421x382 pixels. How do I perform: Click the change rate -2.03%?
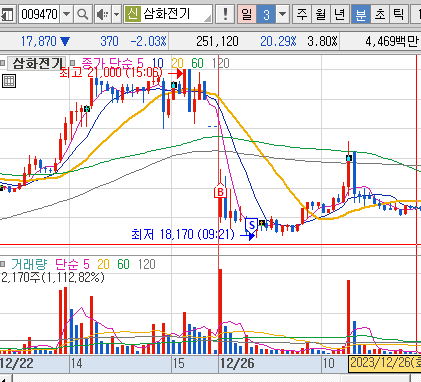coord(148,42)
